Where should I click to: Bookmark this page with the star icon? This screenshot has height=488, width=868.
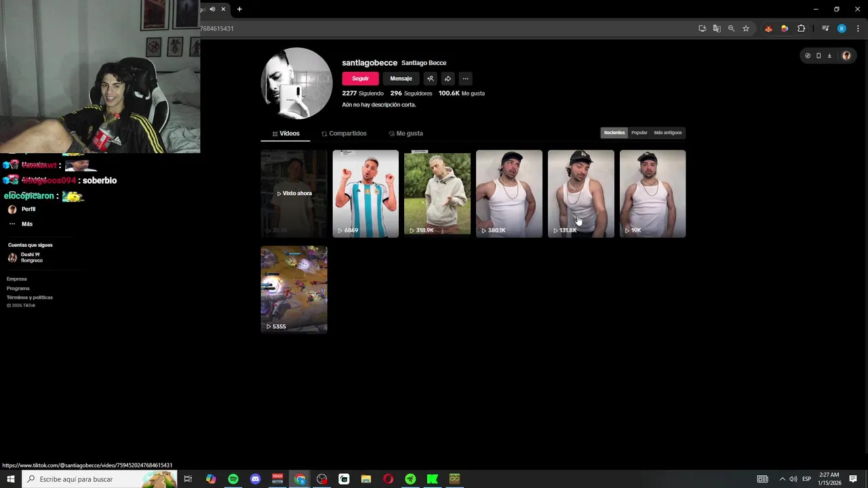[746, 28]
